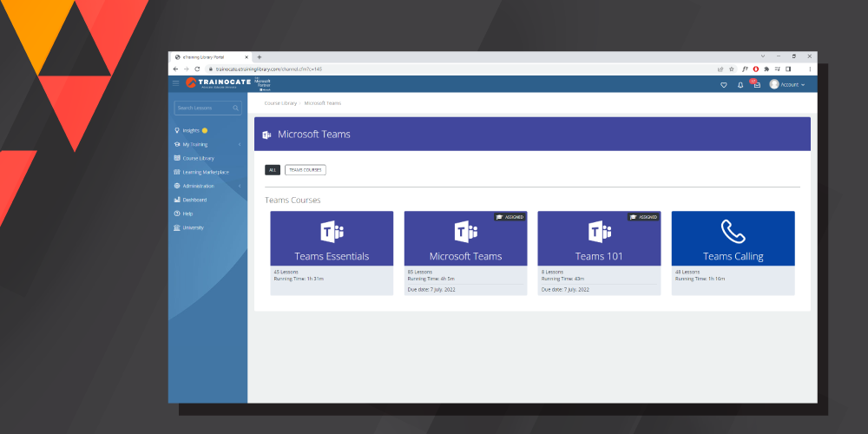This screenshot has width=868, height=434.
Task: Click the Help question mark icon
Action: tap(177, 214)
